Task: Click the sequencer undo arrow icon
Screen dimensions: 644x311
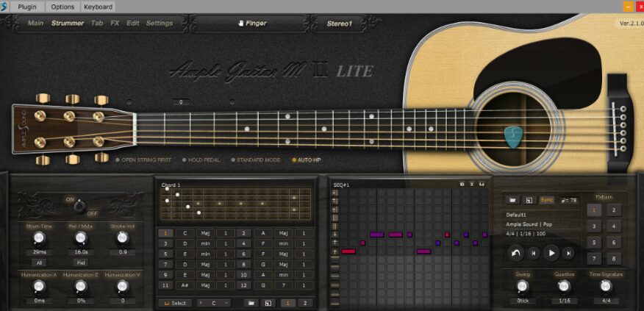Action: tap(518, 253)
